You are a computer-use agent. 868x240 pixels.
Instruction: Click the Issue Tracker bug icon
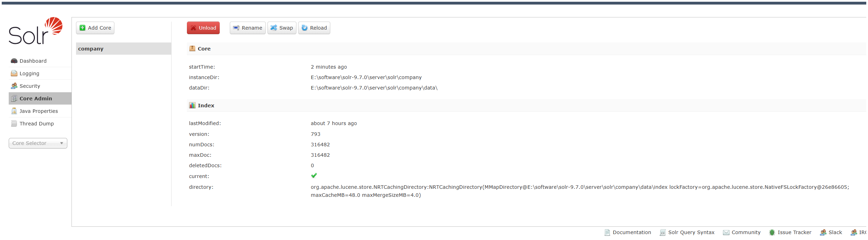(x=772, y=232)
